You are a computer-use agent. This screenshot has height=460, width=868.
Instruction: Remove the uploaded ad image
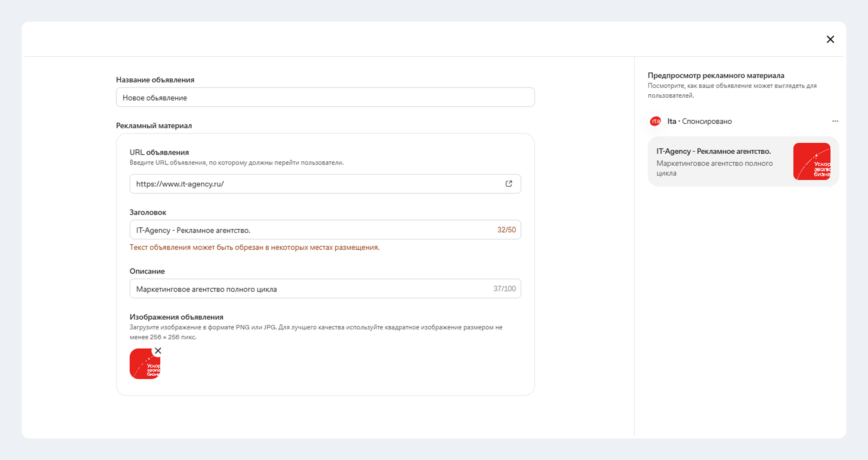point(158,350)
